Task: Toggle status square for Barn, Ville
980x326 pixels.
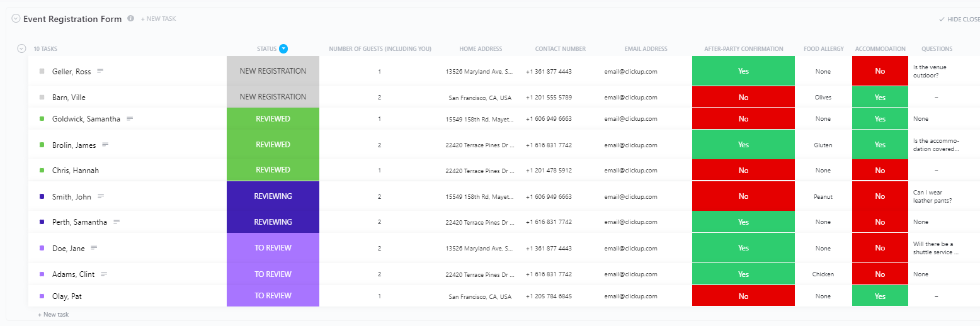Action: [42, 98]
